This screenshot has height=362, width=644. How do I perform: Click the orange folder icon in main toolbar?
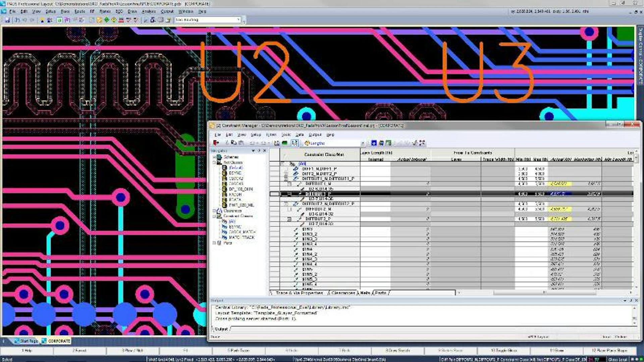point(99,20)
